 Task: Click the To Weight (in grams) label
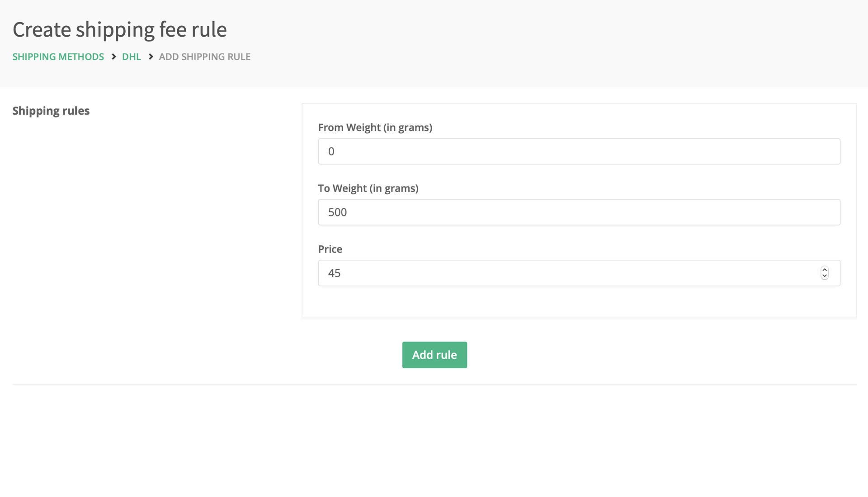point(368,188)
